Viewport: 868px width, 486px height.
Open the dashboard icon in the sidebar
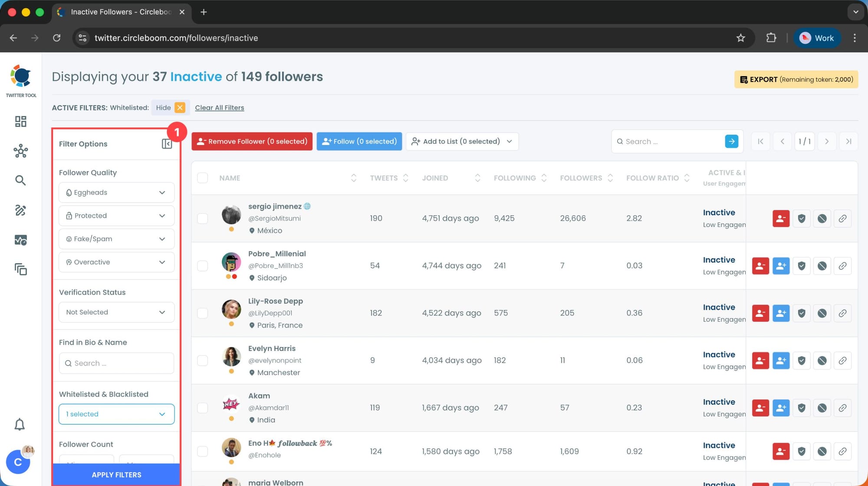(20, 121)
